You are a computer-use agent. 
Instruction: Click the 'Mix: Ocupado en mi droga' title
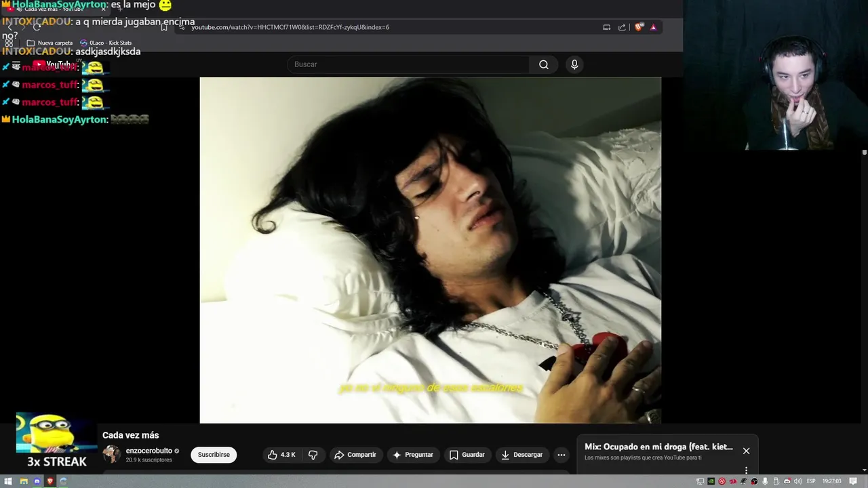pos(658,447)
